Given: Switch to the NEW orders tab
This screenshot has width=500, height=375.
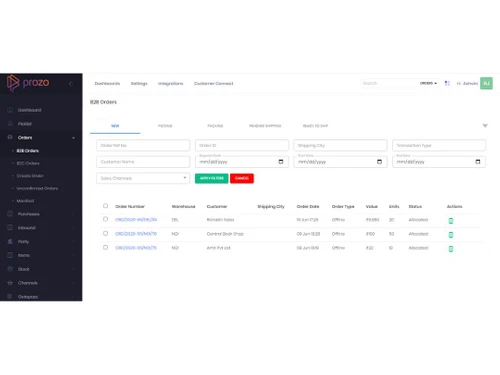Looking at the screenshot, I should point(115,126).
